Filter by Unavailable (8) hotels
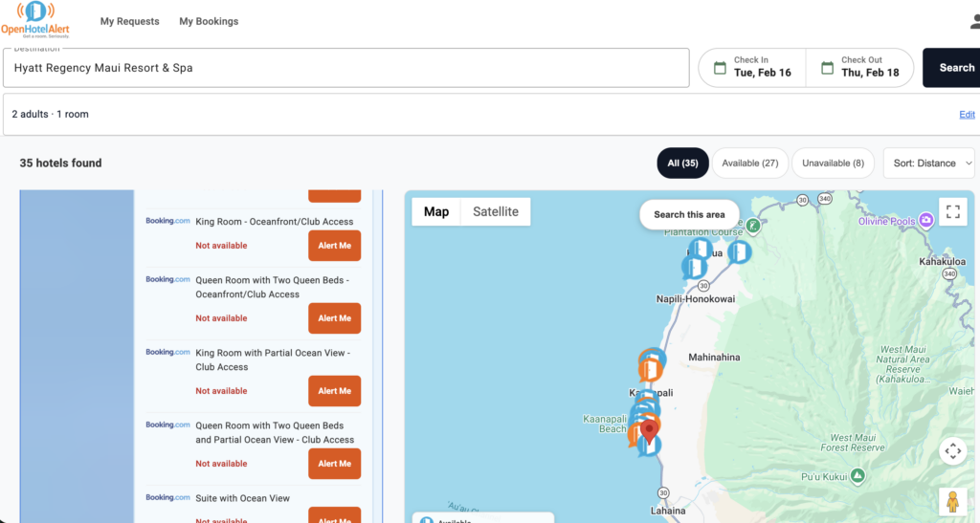Screen dimensions: 980x523 (x=834, y=163)
